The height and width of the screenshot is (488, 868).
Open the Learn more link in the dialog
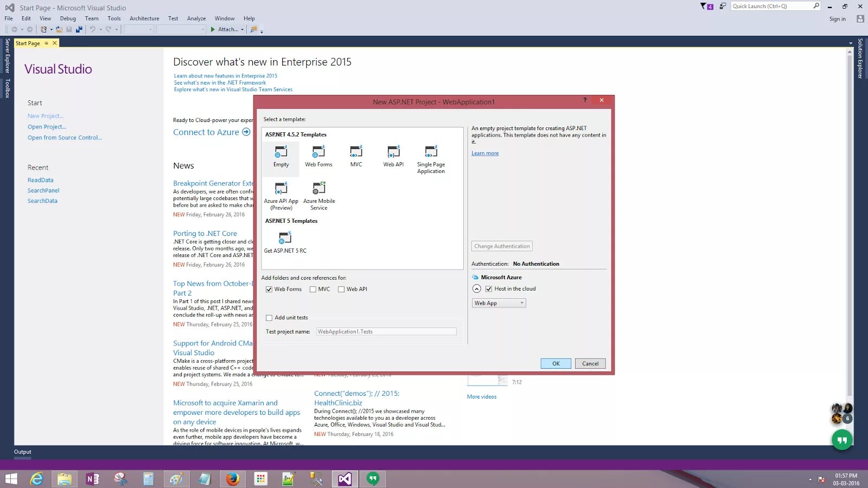pos(485,153)
